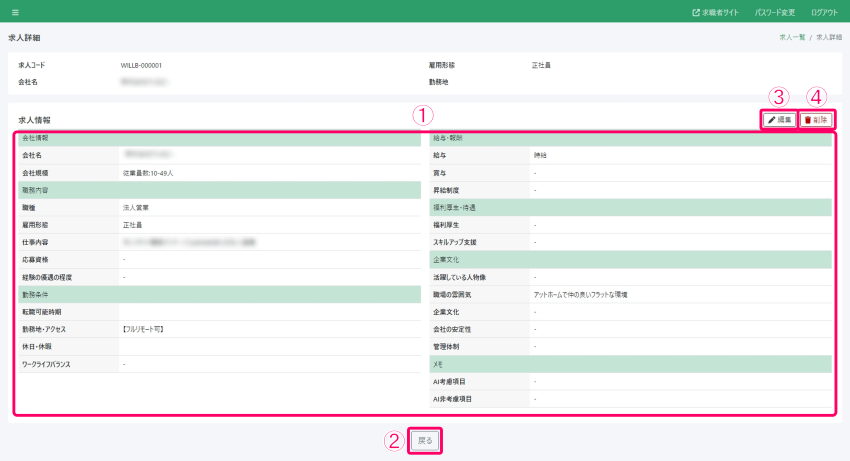Select the 会社情報 section header
Viewport: 850px width, 461px height.
(42, 138)
